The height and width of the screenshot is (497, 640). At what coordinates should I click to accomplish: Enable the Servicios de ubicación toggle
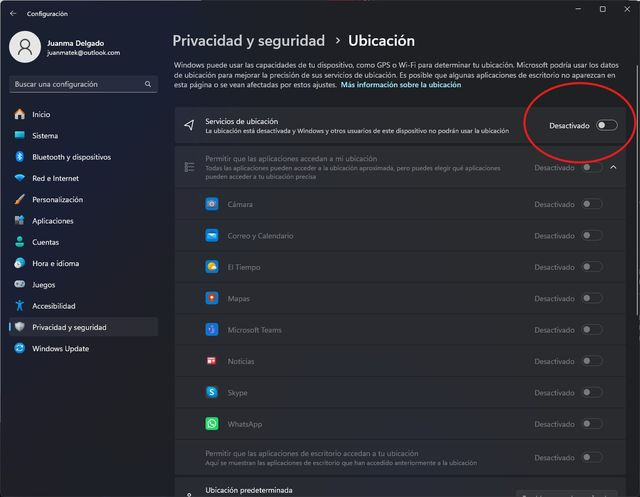(x=606, y=125)
